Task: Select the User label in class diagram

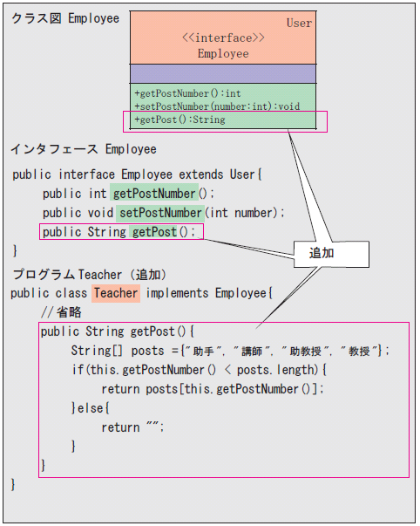Action: coord(299,23)
